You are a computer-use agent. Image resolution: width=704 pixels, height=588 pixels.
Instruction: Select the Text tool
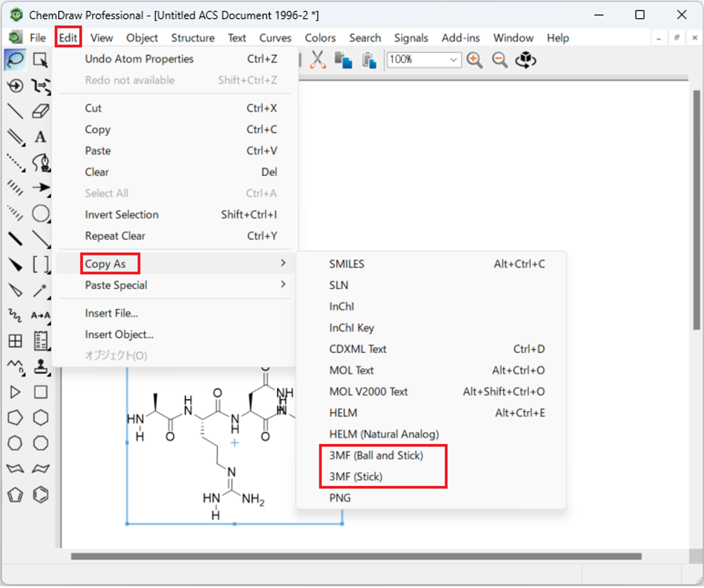click(x=40, y=137)
